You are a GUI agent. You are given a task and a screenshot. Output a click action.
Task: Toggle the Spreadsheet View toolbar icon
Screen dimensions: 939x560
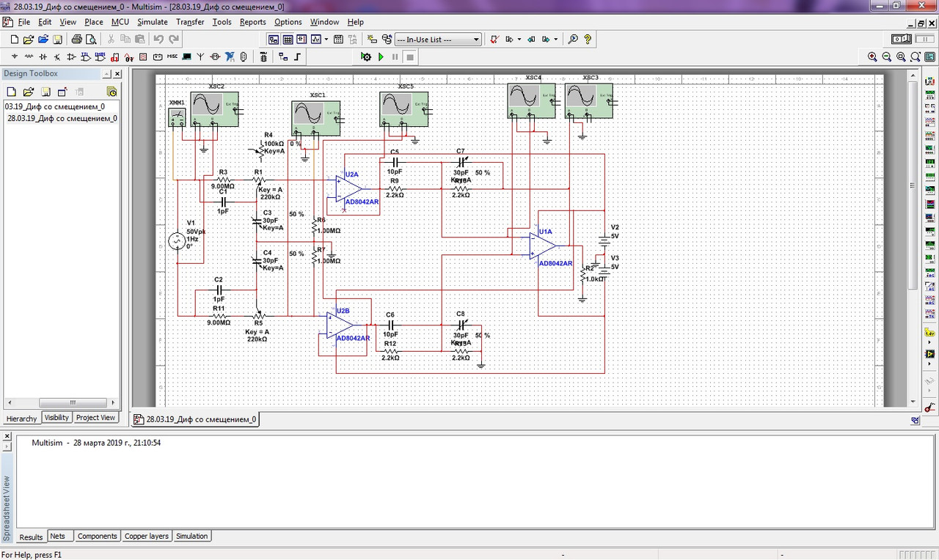click(x=288, y=40)
